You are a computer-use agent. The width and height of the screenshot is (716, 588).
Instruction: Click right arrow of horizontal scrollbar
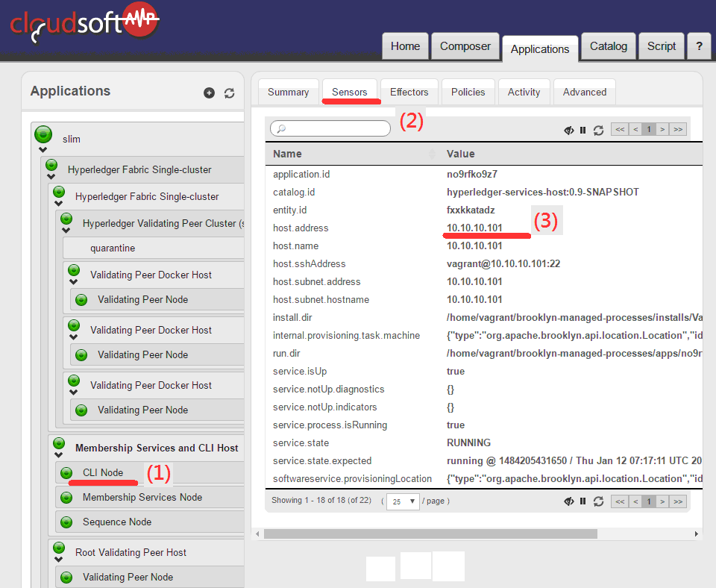[697, 534]
